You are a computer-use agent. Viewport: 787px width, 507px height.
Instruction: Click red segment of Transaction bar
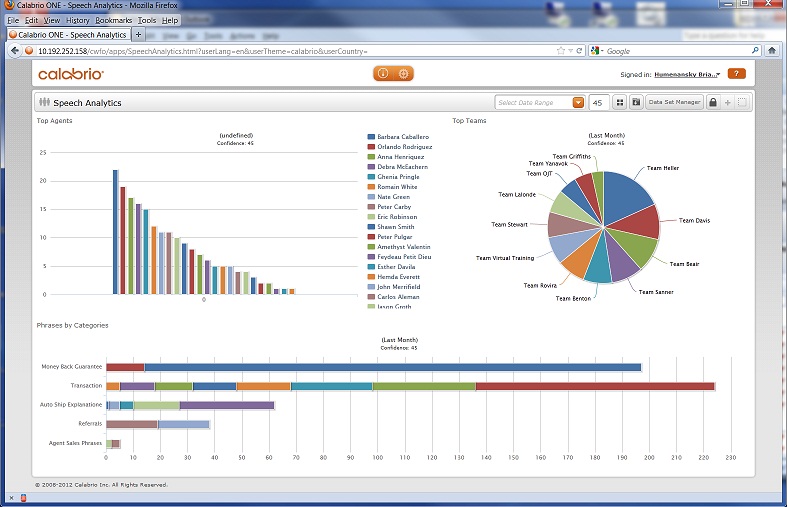coord(595,386)
